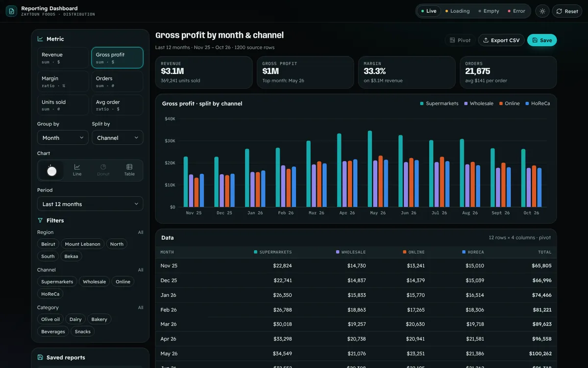Image resolution: width=588 pixels, height=368 pixels.
Task: Switch to the Error state tab
Action: 516,11
